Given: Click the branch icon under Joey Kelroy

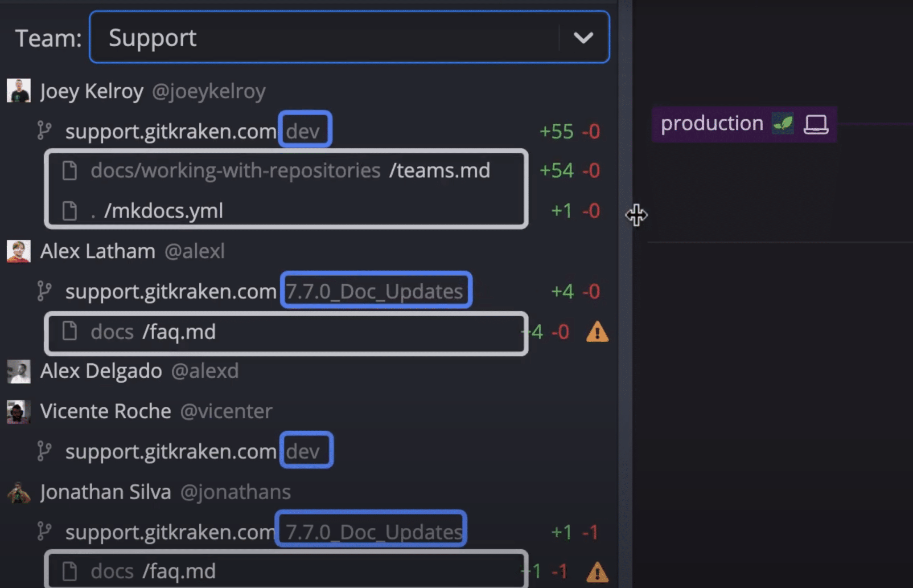Looking at the screenshot, I should [44, 131].
